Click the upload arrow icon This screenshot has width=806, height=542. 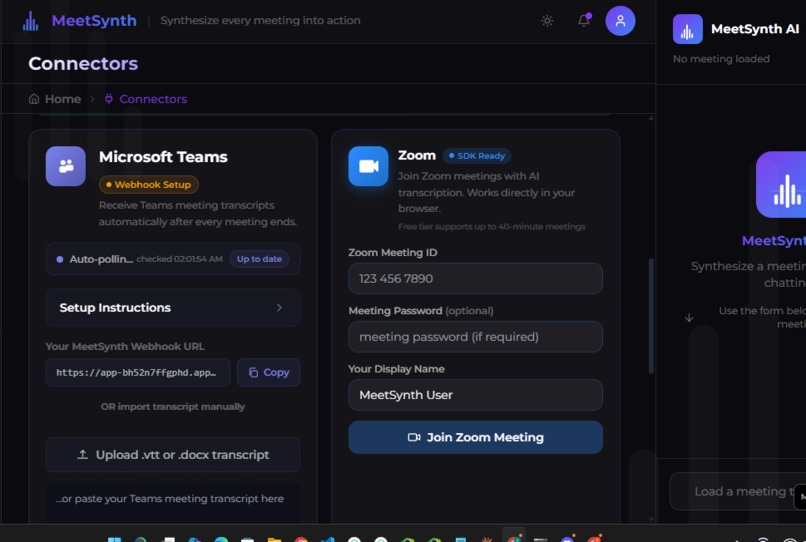(x=82, y=455)
